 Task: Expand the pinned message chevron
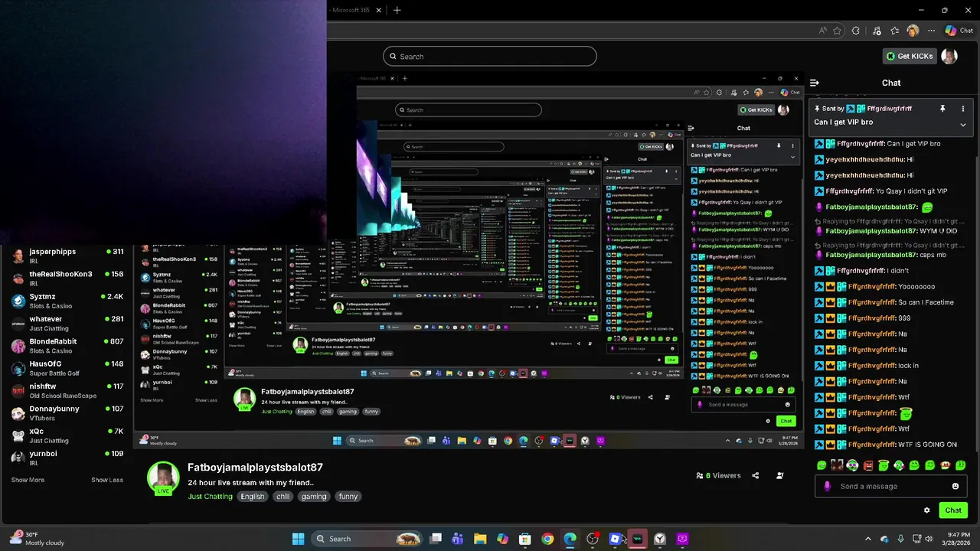963,125
